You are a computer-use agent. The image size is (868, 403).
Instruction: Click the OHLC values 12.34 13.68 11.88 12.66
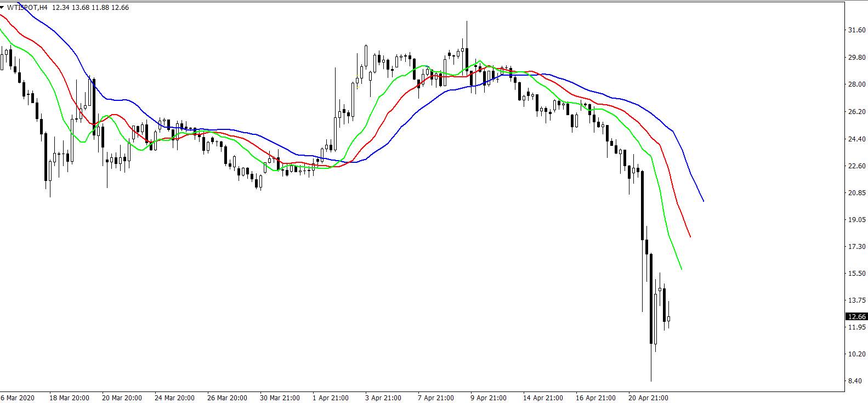coord(91,8)
